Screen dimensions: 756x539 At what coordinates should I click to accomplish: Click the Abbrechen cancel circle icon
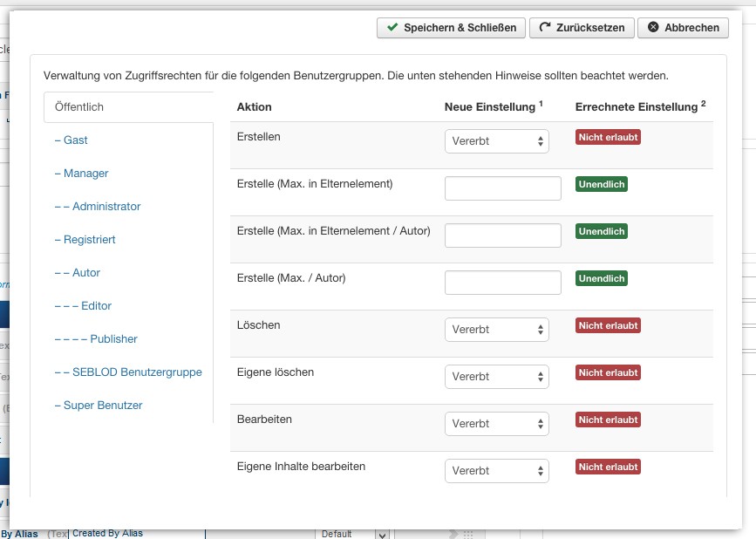coord(653,28)
